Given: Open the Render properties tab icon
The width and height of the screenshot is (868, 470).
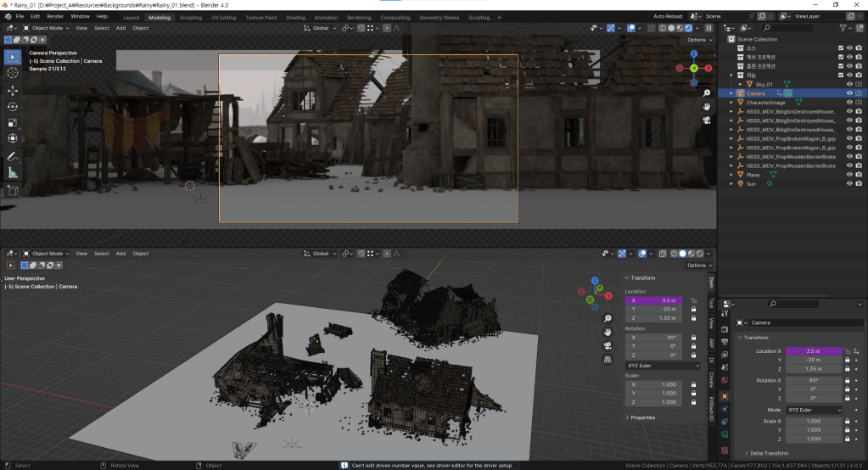Looking at the screenshot, I should click(724, 329).
